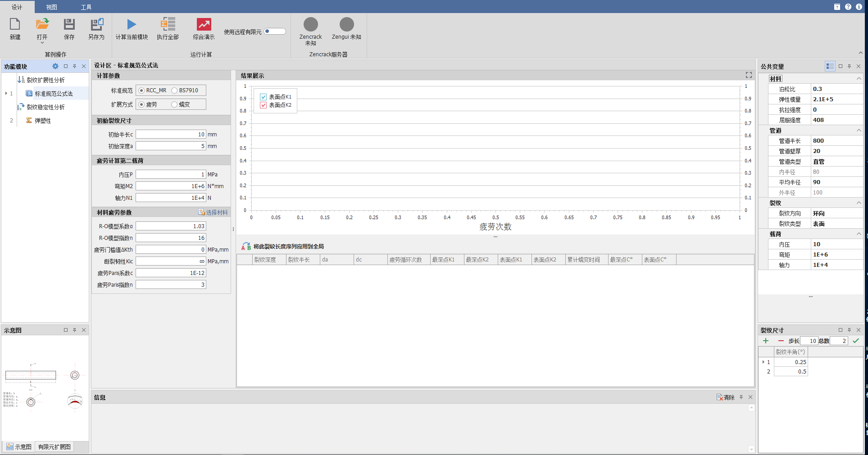
Task: Pin the 裂纹尺寸 panel
Action: [850, 330]
